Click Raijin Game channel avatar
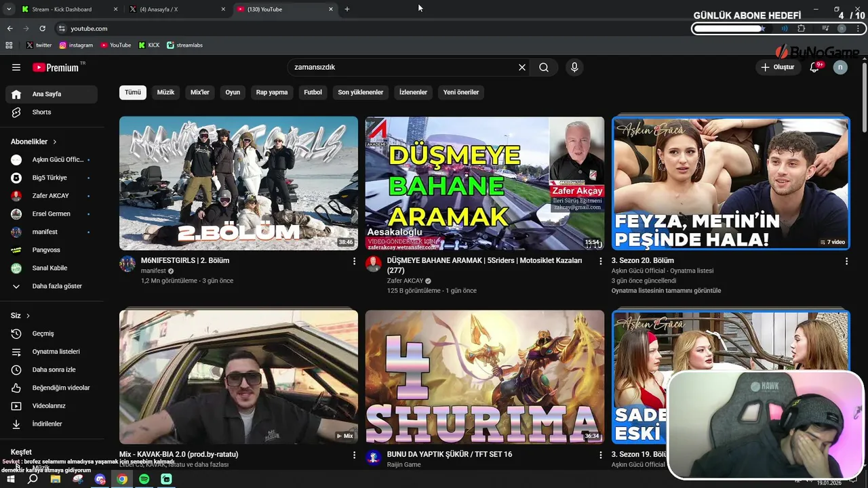Screen dimensions: 868x488 tap(374, 457)
